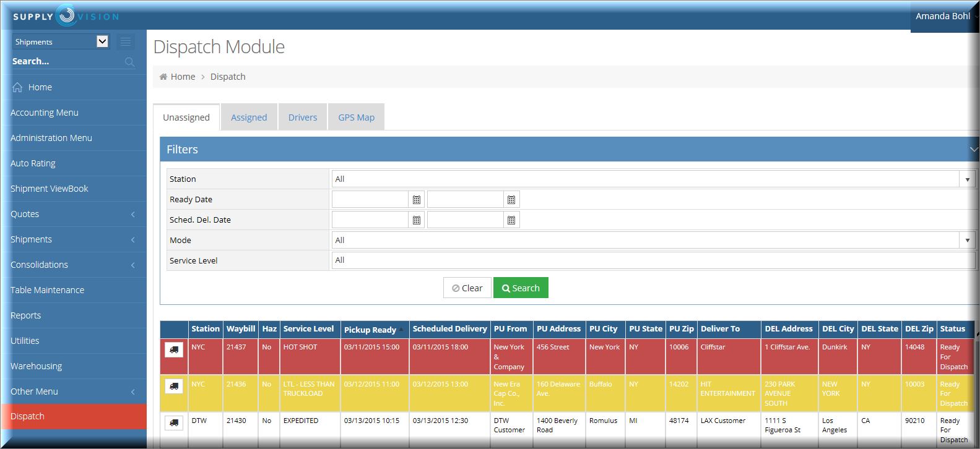
Task: Select Dispatch in sidebar
Action: tap(74, 416)
